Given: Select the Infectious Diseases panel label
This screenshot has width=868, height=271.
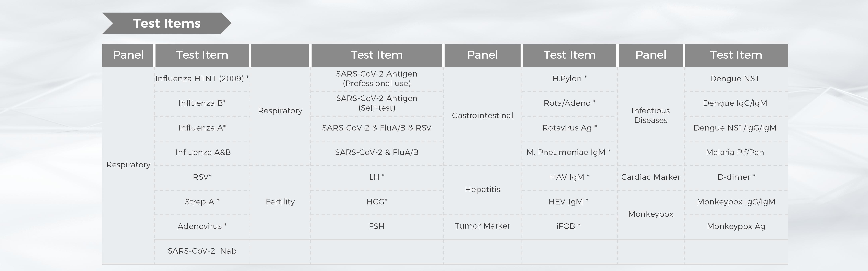Looking at the screenshot, I should (x=650, y=115).
